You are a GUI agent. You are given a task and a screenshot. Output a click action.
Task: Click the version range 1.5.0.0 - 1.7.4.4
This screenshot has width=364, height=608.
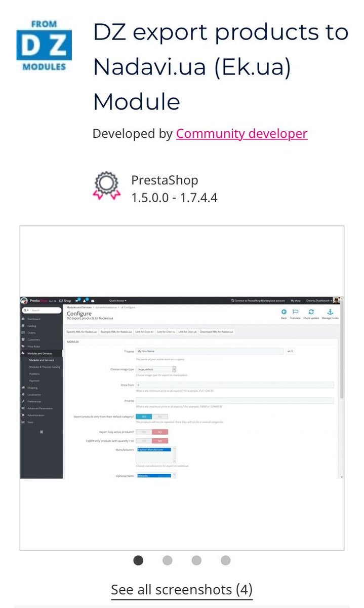[174, 198]
